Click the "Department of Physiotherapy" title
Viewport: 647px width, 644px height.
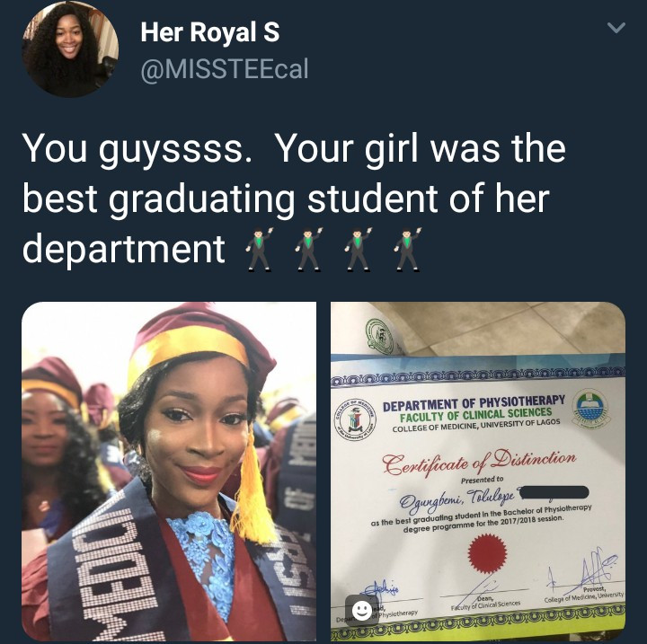pos(474,403)
